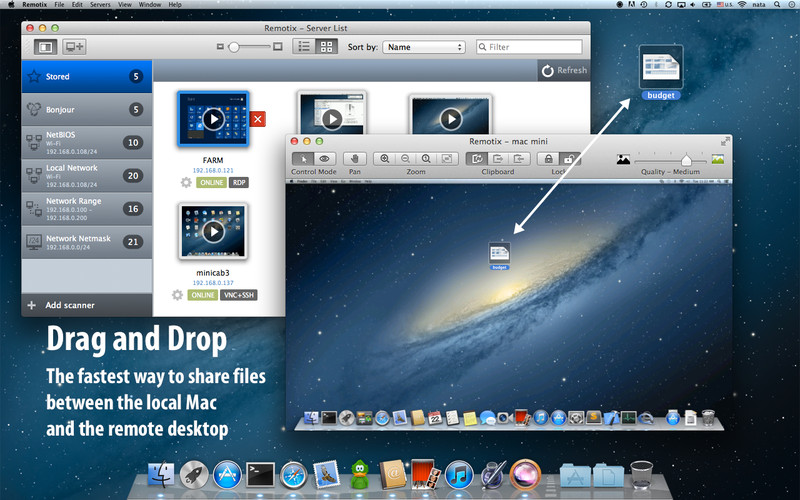Viewport: 800px width, 500px height.
Task: Select the Network Netmask scanner
Action: click(87, 242)
